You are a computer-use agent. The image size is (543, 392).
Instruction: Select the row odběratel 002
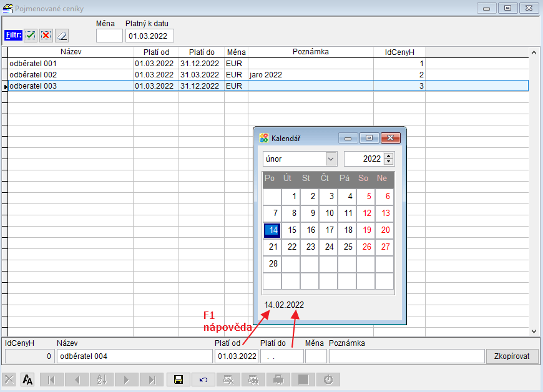tap(268, 74)
